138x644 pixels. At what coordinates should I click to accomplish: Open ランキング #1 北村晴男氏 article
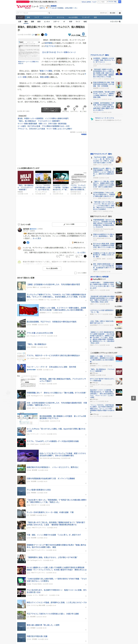pyautogui.click(x=104, y=60)
